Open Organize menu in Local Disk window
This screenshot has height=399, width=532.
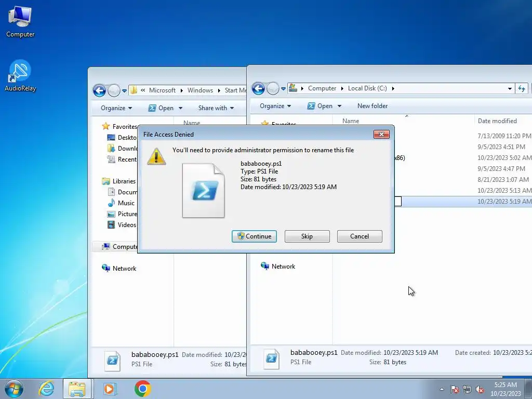(x=275, y=106)
